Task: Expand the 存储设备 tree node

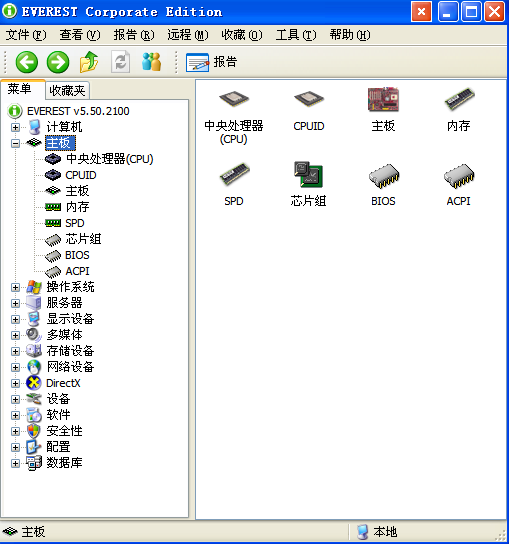Action: click(x=15, y=351)
